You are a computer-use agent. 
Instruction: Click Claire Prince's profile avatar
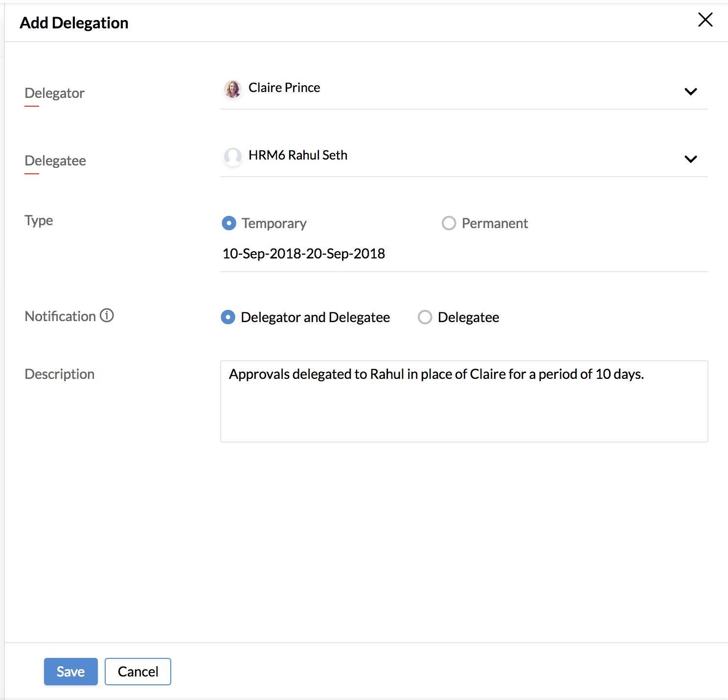click(232, 89)
